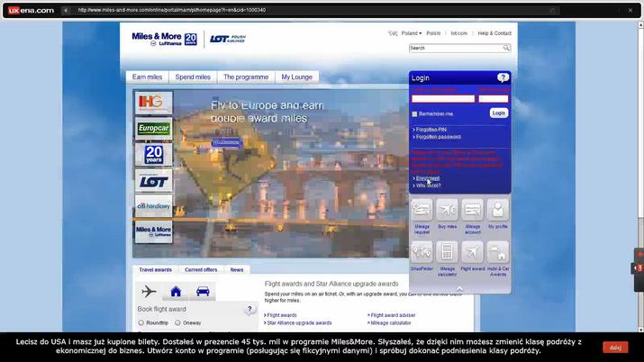Click the page vertical scrollbar
This screenshot has height=362, width=644.
(640, 176)
